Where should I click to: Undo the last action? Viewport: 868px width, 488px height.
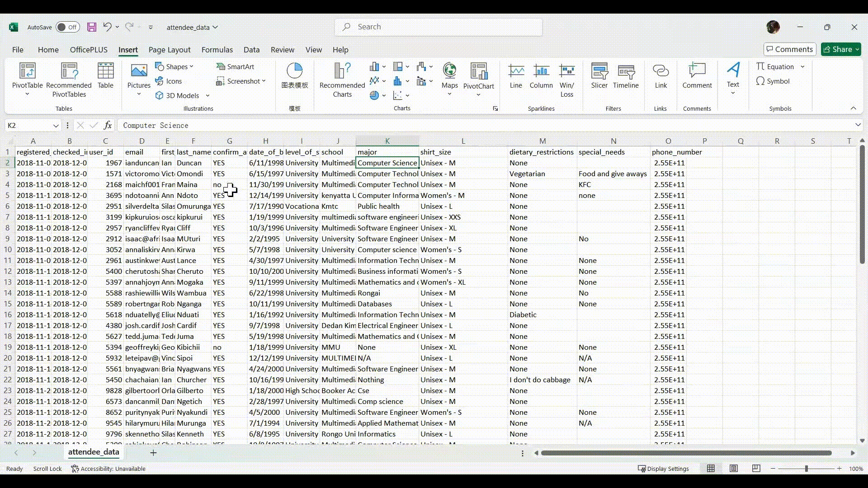[107, 27]
